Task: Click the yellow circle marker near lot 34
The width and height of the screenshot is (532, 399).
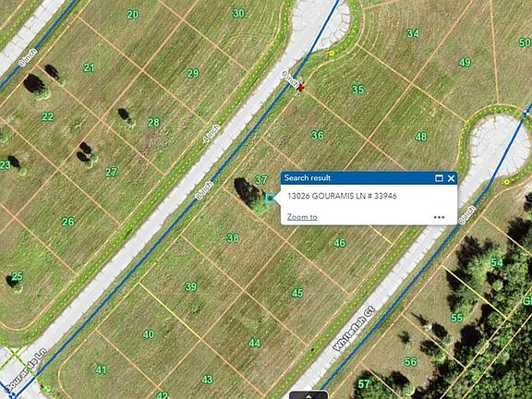Action: 332,54
